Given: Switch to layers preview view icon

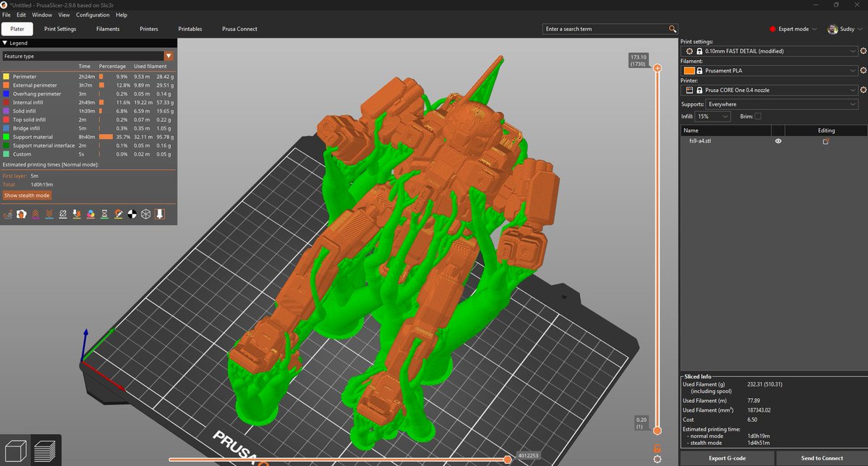Looking at the screenshot, I should [x=46, y=450].
